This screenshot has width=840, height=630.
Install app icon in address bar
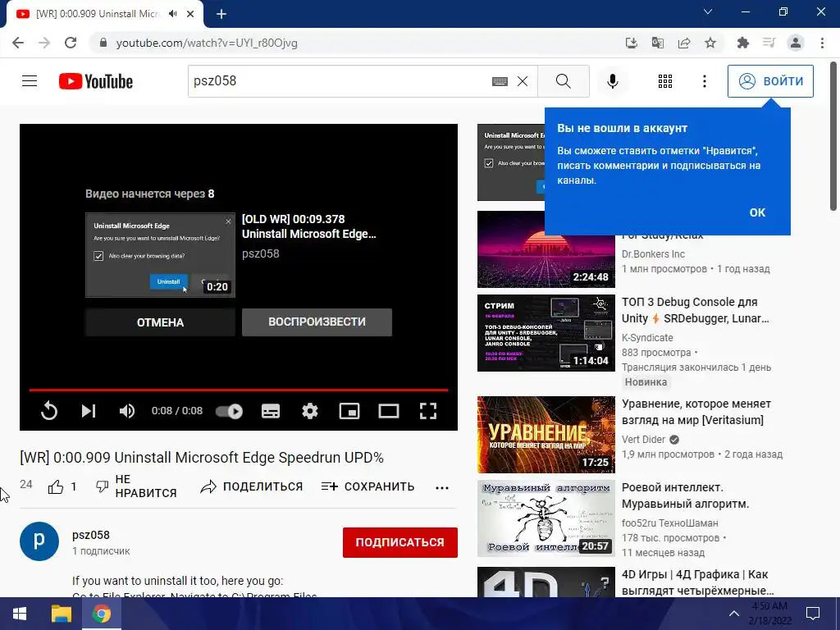(x=632, y=43)
